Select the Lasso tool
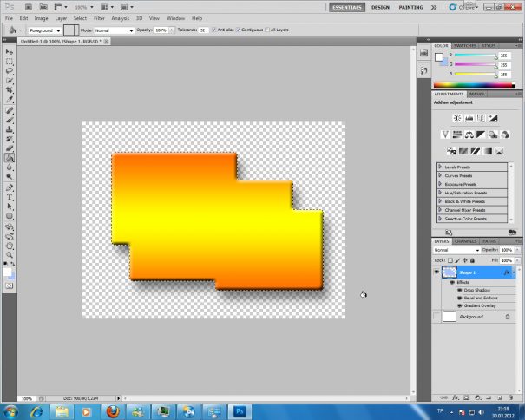This screenshot has height=420, width=525. (10, 70)
